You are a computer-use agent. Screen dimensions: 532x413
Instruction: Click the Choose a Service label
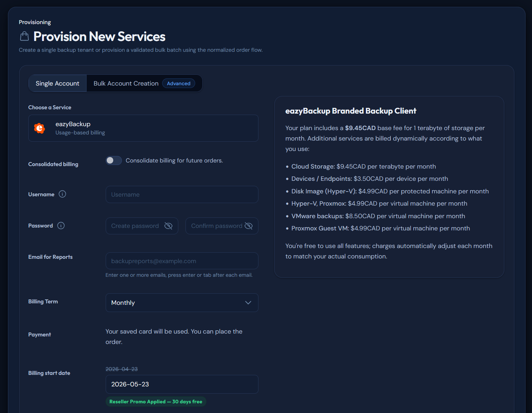click(x=50, y=107)
